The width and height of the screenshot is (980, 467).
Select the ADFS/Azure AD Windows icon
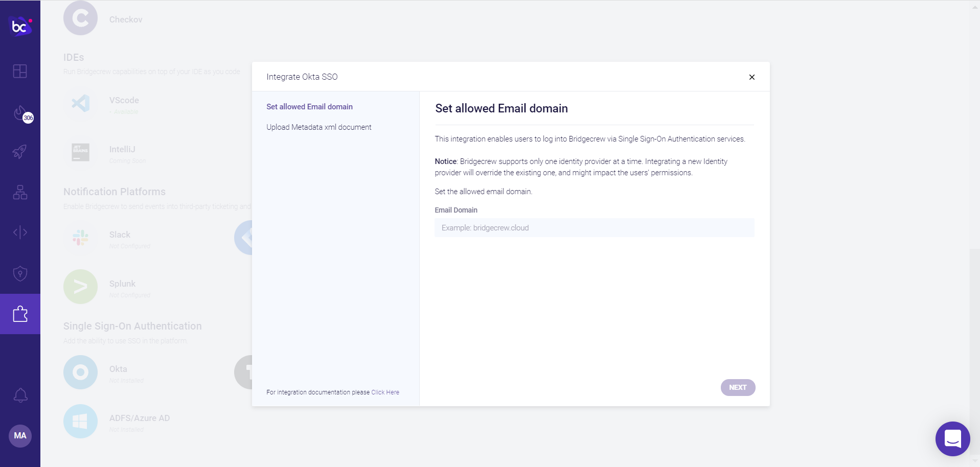(x=80, y=421)
